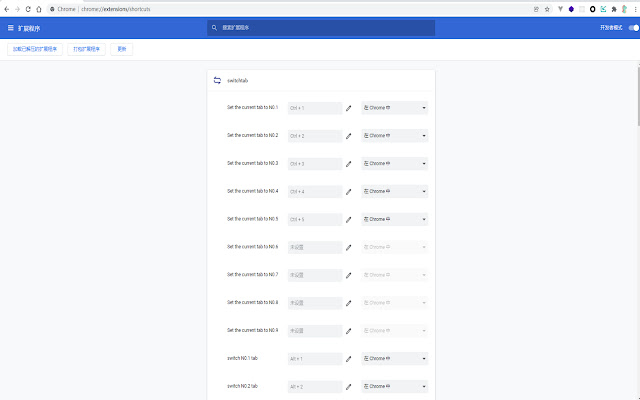
Task: Open the gray Y-shaped extension icon
Action: point(560,9)
